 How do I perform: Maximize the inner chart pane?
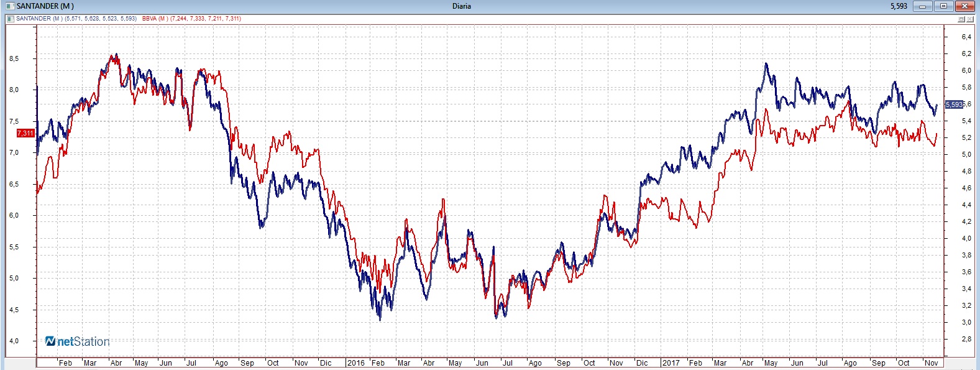point(961,19)
